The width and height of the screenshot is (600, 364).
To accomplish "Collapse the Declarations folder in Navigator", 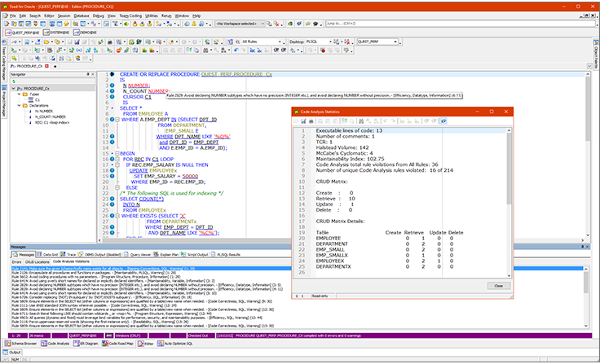I will coord(19,106).
